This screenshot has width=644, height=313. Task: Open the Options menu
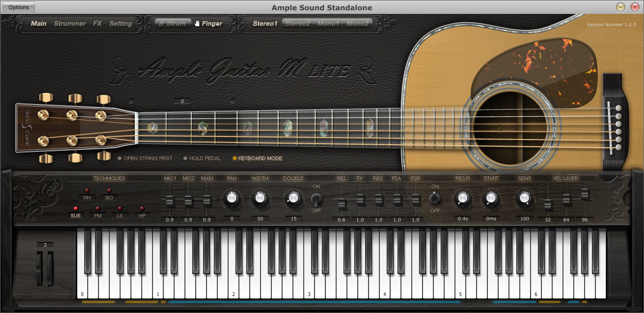point(19,7)
